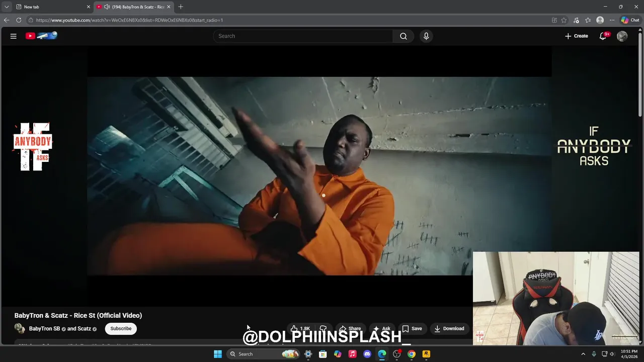Go back with the browser back arrow
This screenshot has width=644, height=362.
(x=7, y=20)
